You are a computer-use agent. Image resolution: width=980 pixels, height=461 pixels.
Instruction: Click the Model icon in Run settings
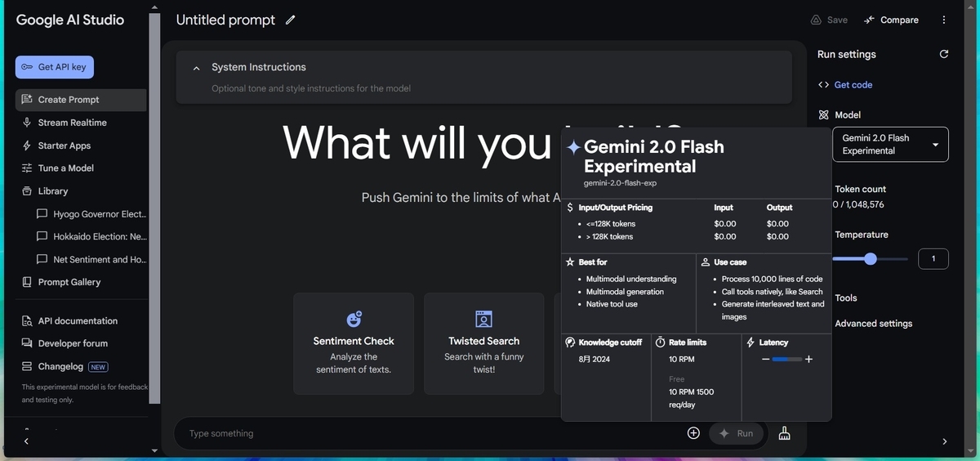click(x=823, y=115)
